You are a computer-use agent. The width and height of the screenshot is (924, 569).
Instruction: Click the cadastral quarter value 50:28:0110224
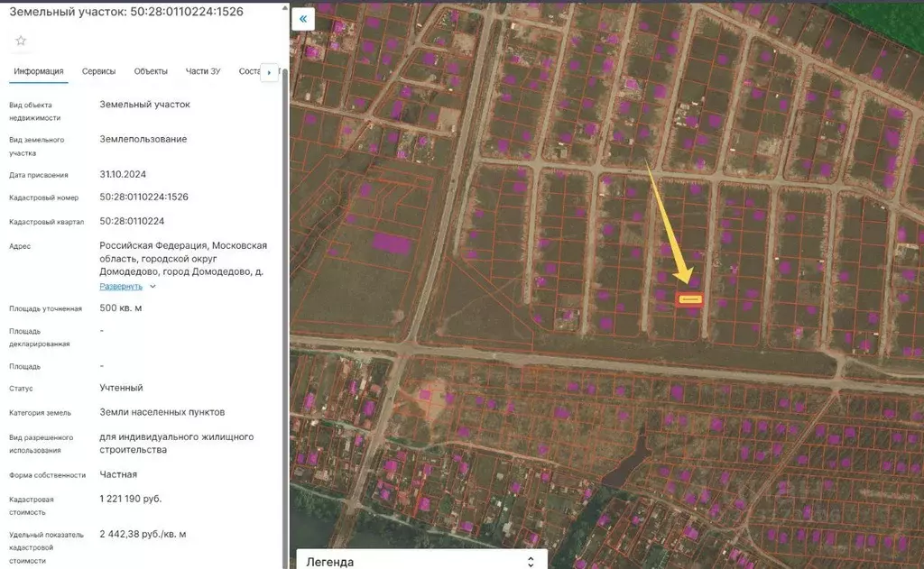[x=132, y=221]
